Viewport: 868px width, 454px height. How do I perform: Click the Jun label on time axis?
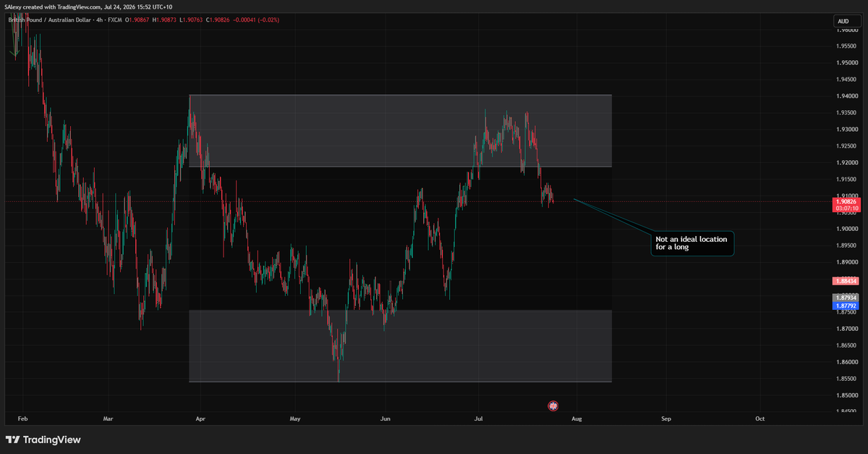pos(385,419)
